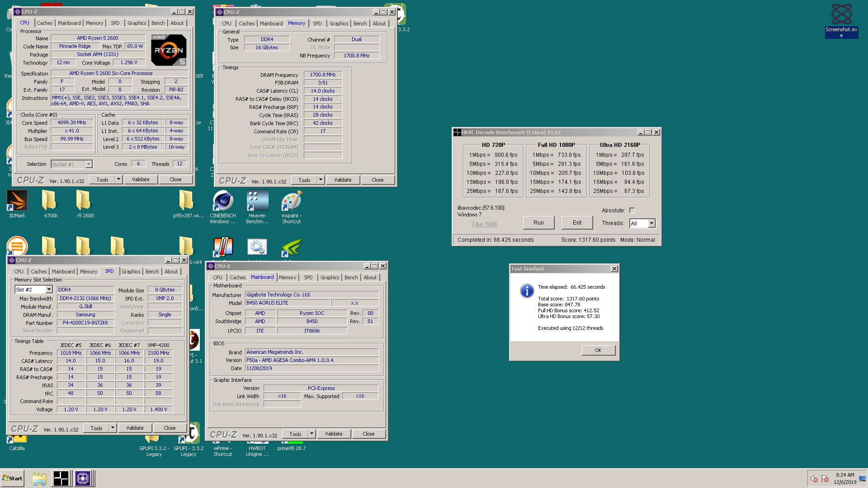Screen dimensions: 868x488
Task: Expand Tools arrow in CPU-Z Memory window
Action: pos(321,180)
